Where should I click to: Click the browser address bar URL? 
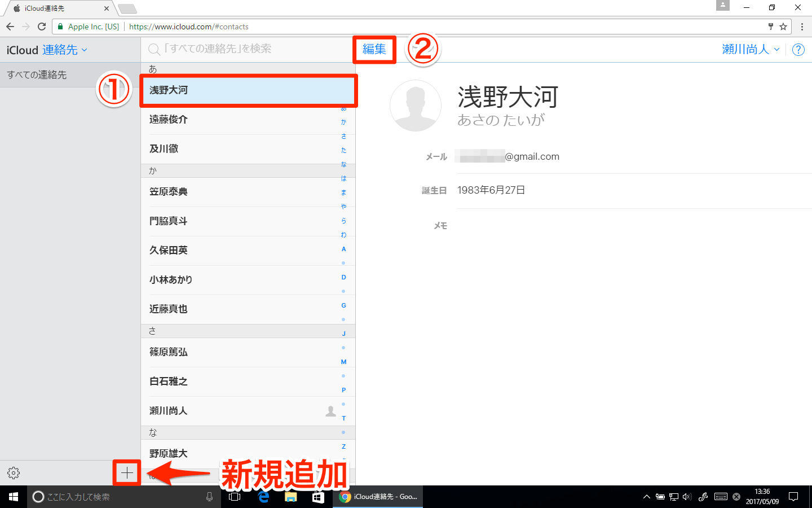click(189, 27)
